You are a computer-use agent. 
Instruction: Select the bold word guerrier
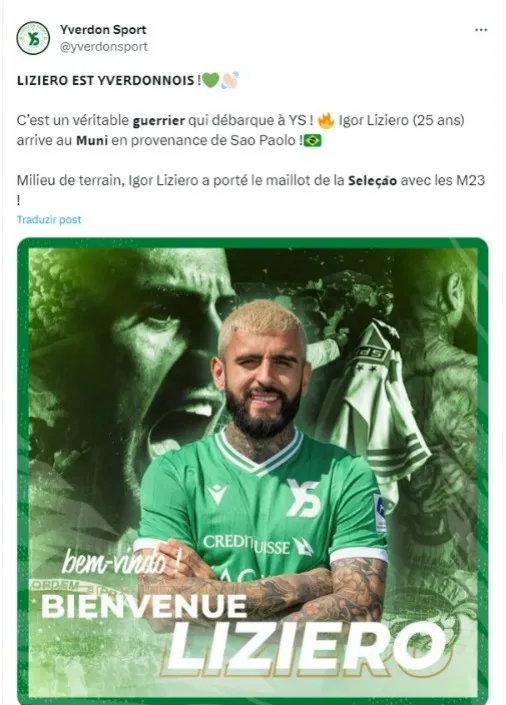(x=159, y=120)
